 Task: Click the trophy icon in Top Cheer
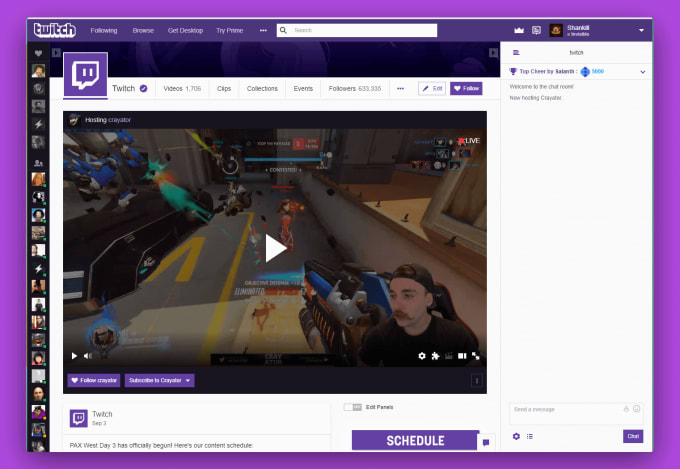coord(513,71)
